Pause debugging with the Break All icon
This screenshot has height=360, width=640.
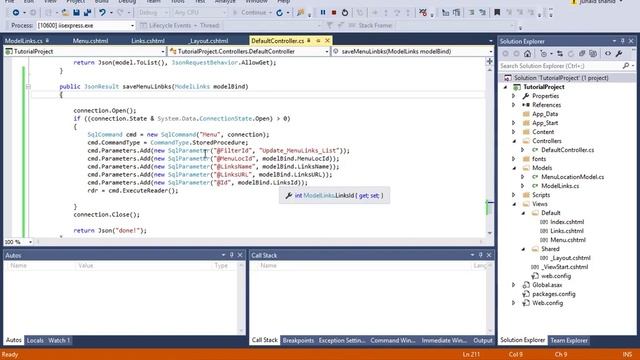(323, 13)
